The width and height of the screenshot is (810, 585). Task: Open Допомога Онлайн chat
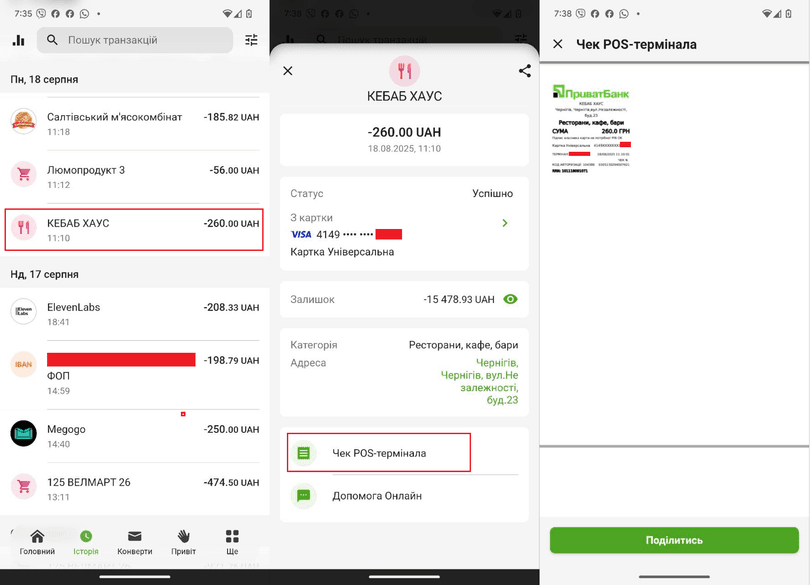pos(377,495)
